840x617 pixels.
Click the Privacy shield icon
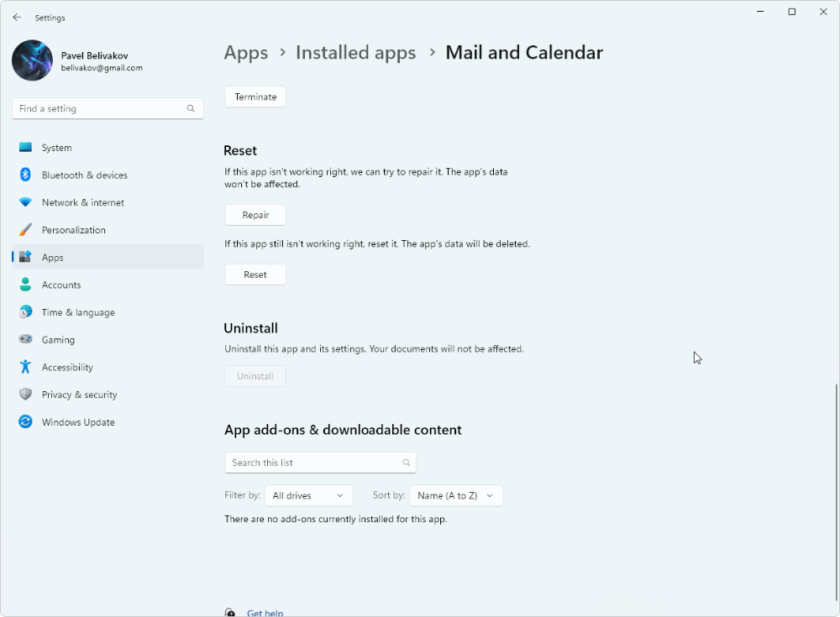click(x=25, y=395)
